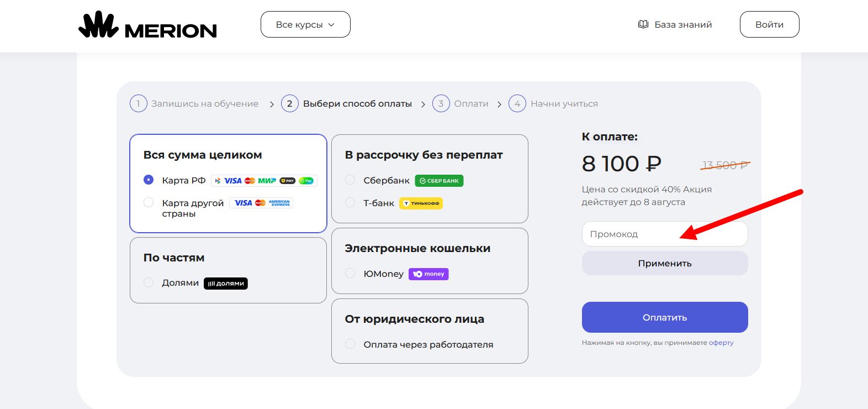Click the Электронные кошельки heading
868x409 pixels.
[417, 248]
